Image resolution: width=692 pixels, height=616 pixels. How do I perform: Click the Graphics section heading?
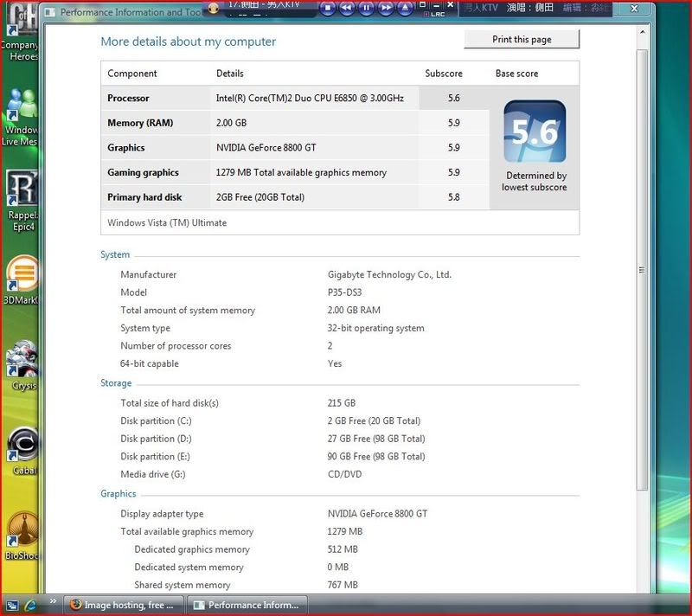pos(118,494)
